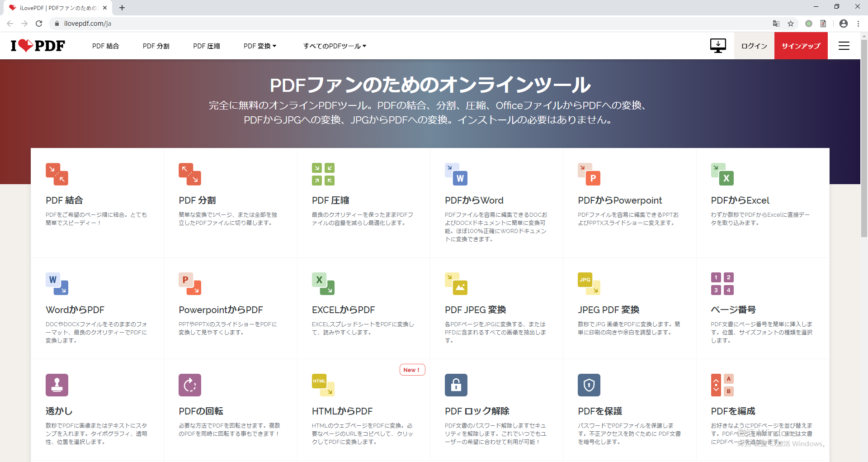868x462 pixels.
Task: Click the PDF JPEG 変換 tool icon
Action: coord(456,284)
